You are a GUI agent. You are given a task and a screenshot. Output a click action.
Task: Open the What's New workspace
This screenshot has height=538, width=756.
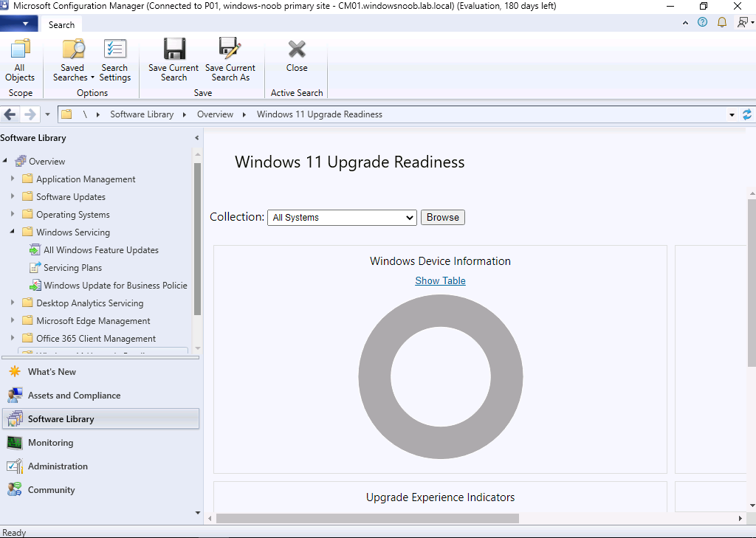click(100, 372)
